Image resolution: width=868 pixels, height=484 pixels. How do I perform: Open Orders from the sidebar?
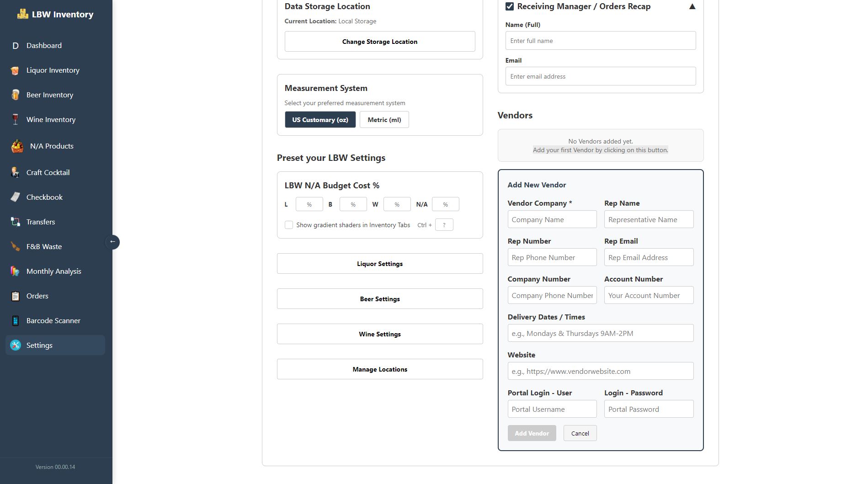pos(37,296)
